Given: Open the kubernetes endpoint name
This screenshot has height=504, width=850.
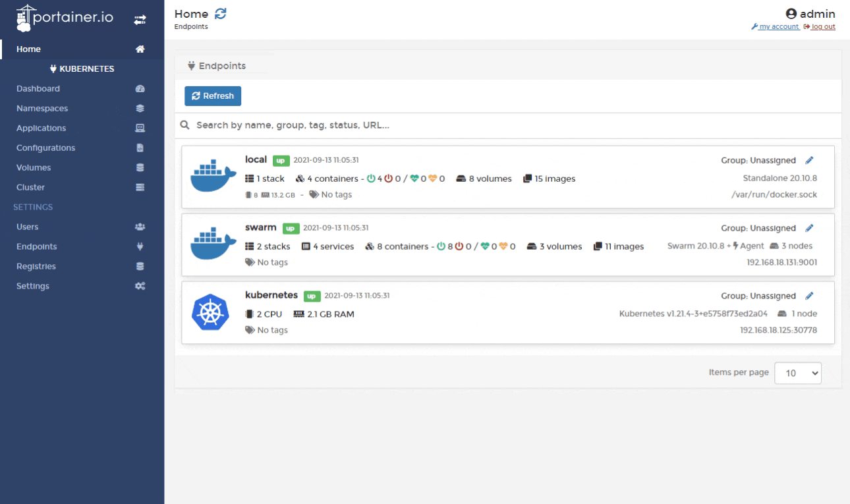Looking at the screenshot, I should 271,295.
